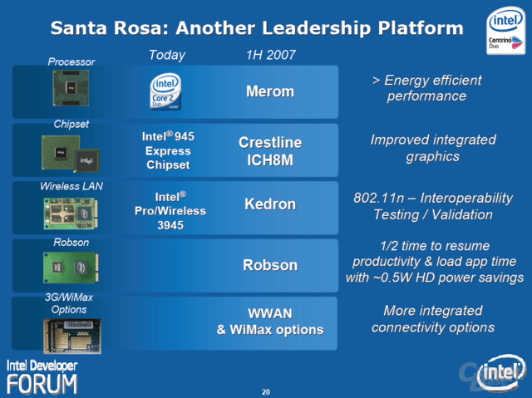
Task: Click '> Energy efficient performance' text
Action: coord(426,88)
